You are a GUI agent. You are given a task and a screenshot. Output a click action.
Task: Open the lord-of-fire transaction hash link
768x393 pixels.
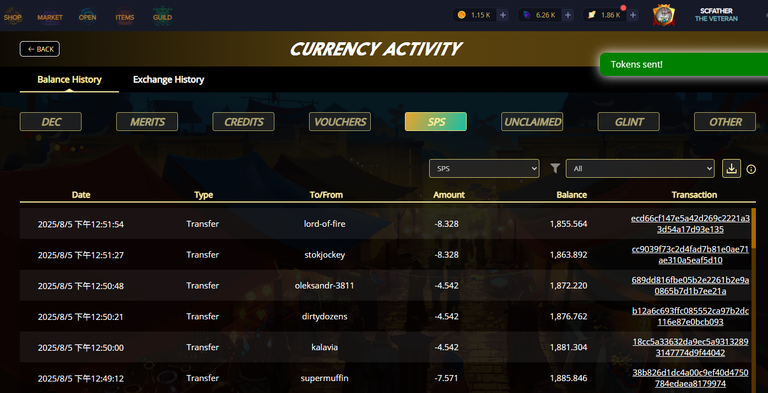click(x=690, y=224)
